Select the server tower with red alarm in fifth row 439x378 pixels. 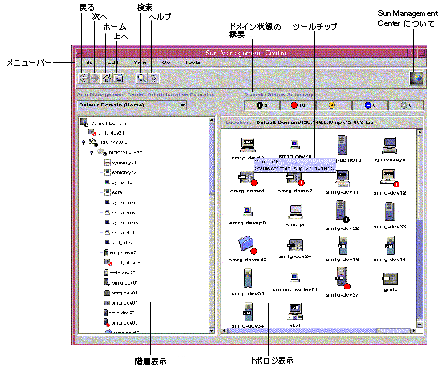point(342,278)
